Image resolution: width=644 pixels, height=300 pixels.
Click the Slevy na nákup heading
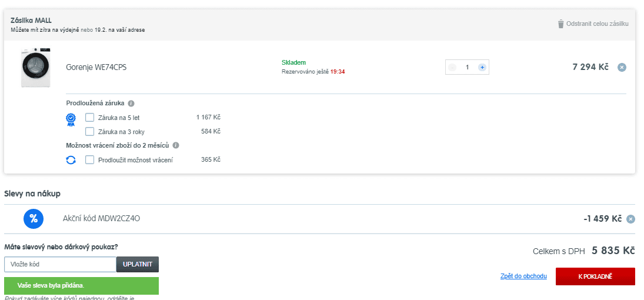coord(32,194)
